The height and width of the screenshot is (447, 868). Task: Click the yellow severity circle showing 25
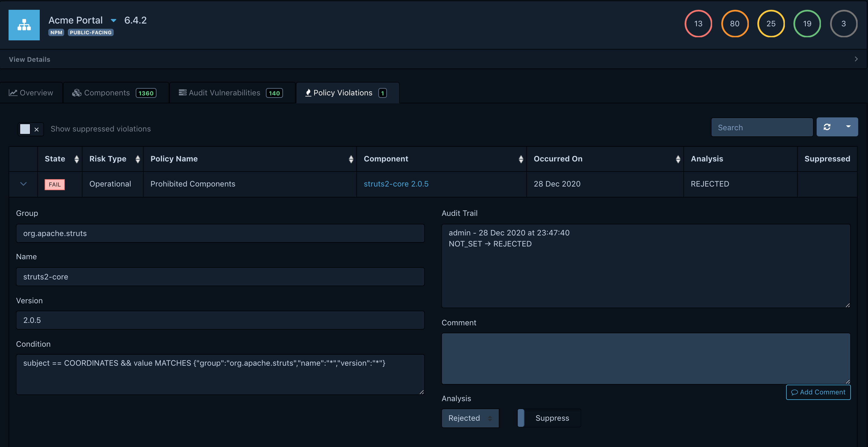[771, 24]
